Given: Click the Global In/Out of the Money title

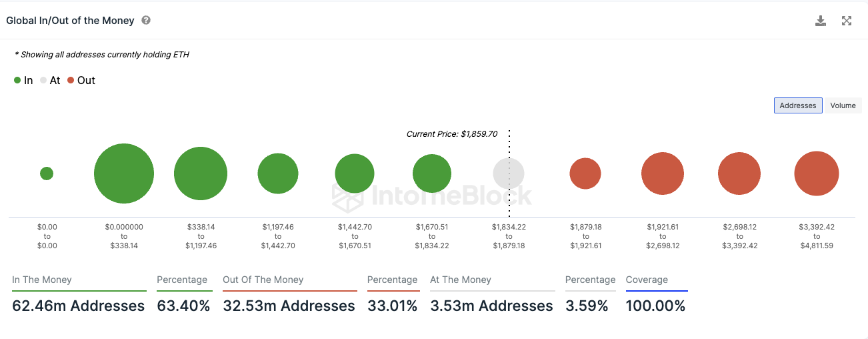Looking at the screenshot, I should tap(70, 21).
